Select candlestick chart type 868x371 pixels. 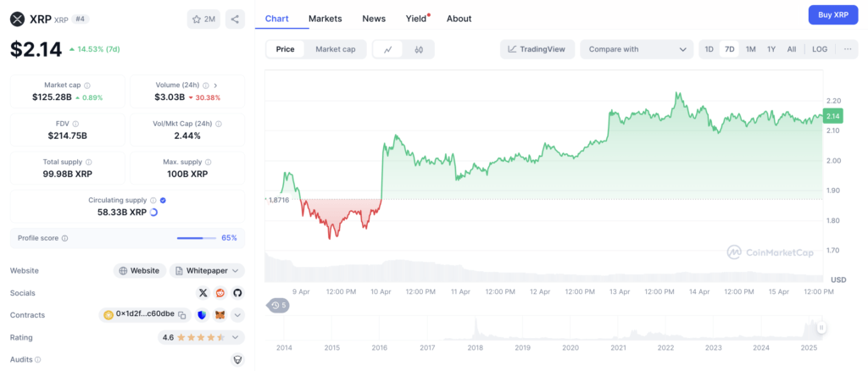(x=419, y=49)
